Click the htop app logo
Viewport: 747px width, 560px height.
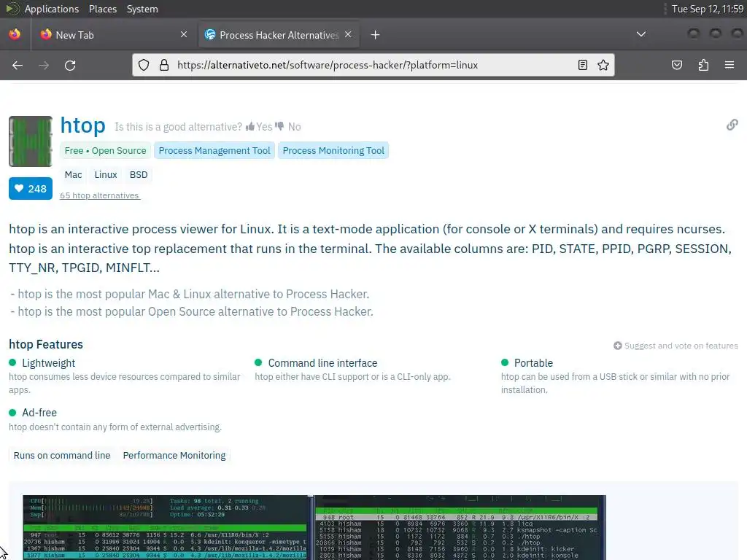(x=31, y=141)
